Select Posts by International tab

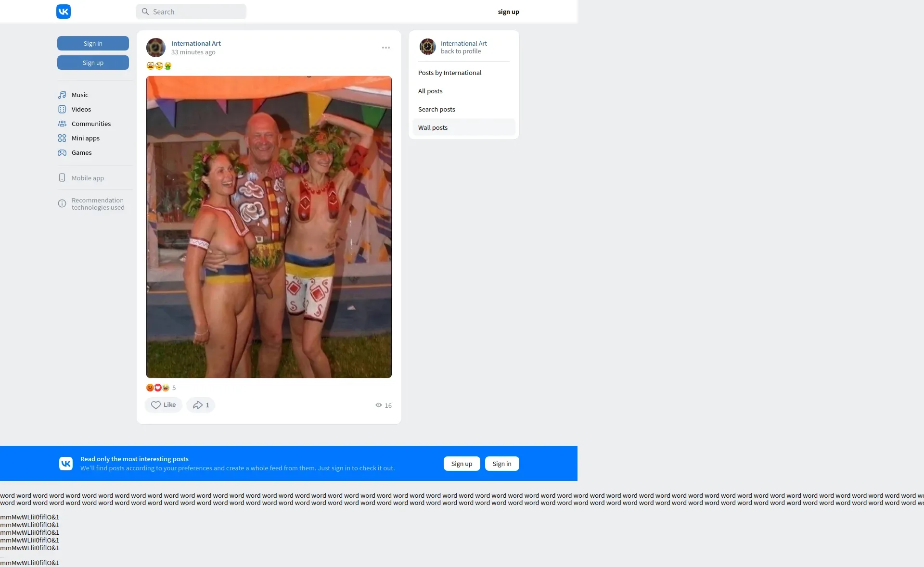[464, 73]
